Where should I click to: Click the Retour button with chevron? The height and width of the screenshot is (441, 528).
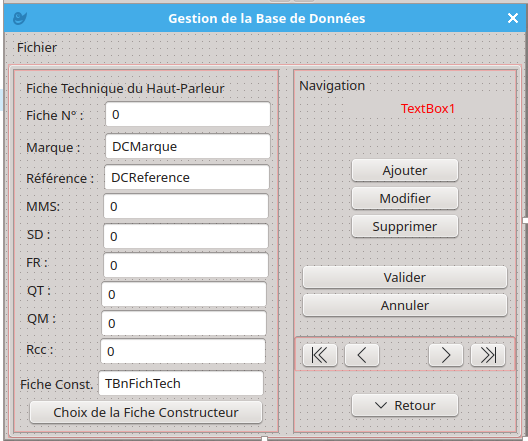click(x=405, y=405)
